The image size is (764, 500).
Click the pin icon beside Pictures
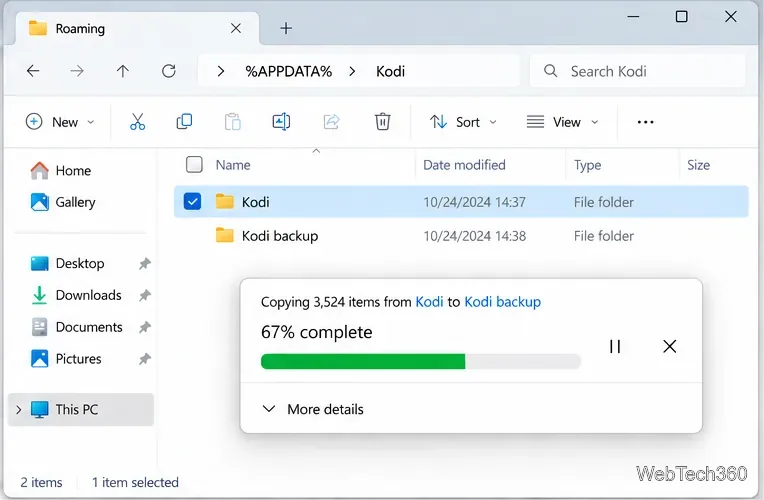[145, 359]
